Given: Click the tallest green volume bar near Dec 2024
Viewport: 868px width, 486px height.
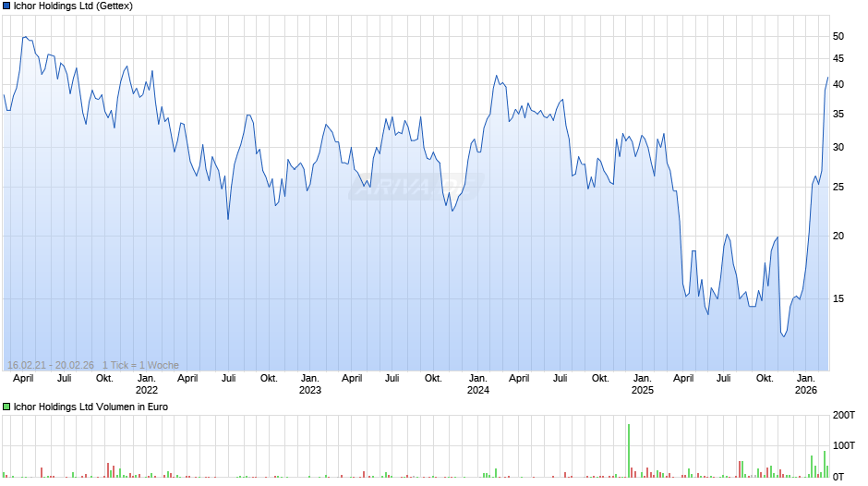Looking at the screenshot, I should (x=629, y=451).
